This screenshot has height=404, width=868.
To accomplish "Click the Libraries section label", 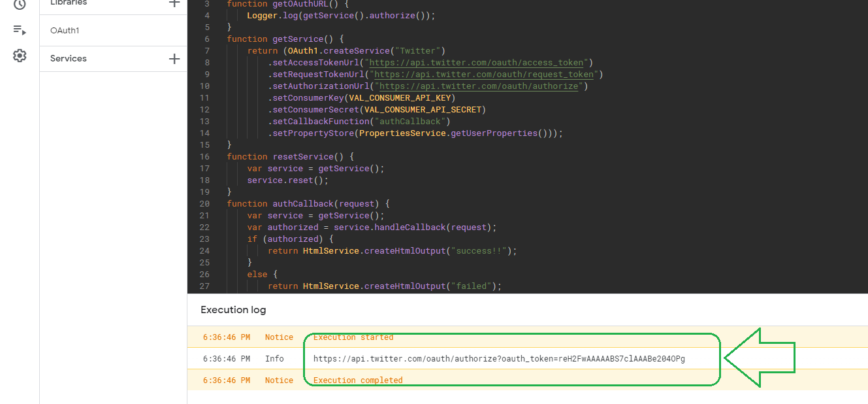I will [69, 3].
